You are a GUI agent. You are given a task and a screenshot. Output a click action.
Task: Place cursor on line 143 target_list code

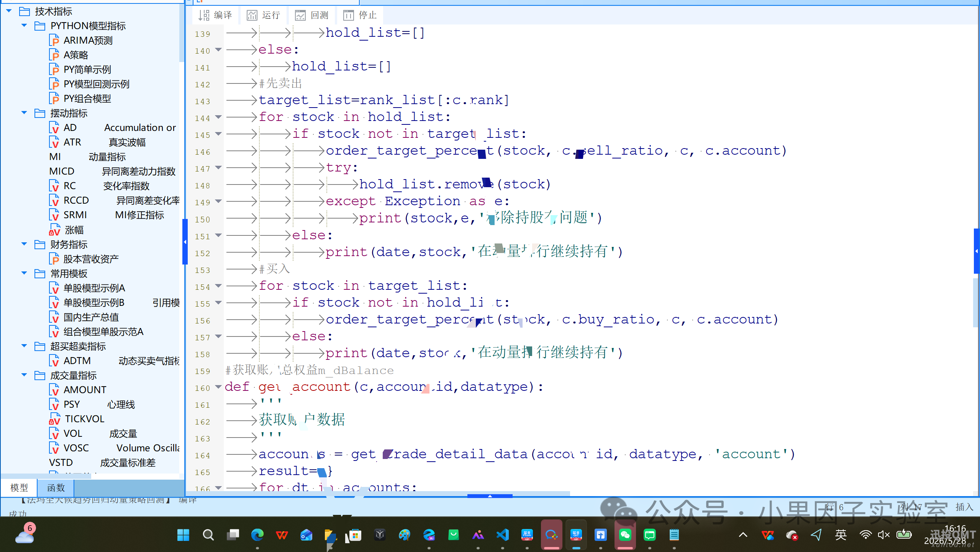(383, 100)
